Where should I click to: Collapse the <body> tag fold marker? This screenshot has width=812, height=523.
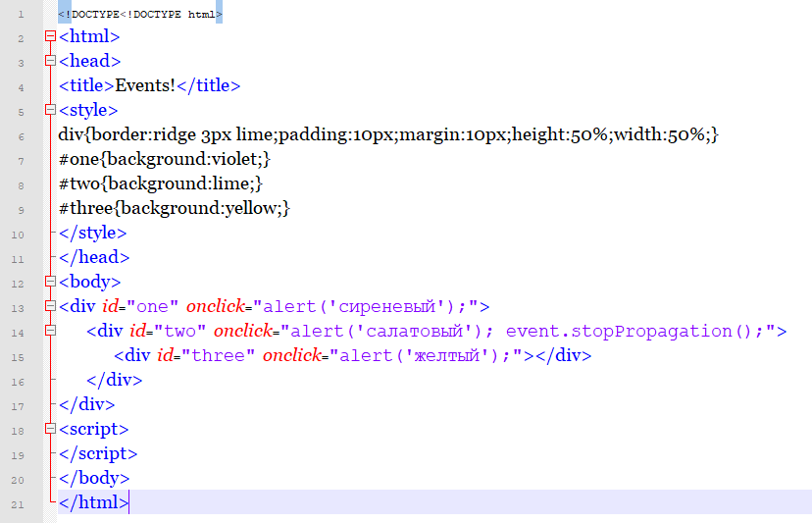coord(50,283)
